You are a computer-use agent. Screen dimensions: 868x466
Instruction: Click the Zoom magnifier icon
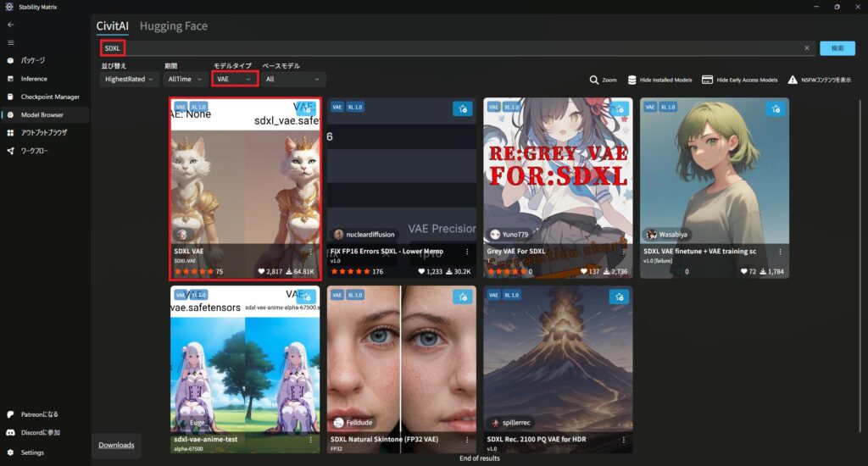[594, 80]
